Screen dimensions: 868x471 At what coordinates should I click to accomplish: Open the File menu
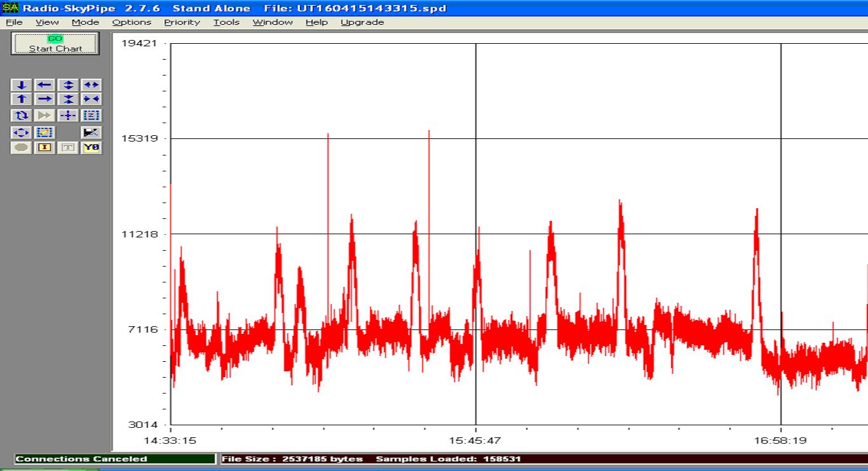pos(13,22)
